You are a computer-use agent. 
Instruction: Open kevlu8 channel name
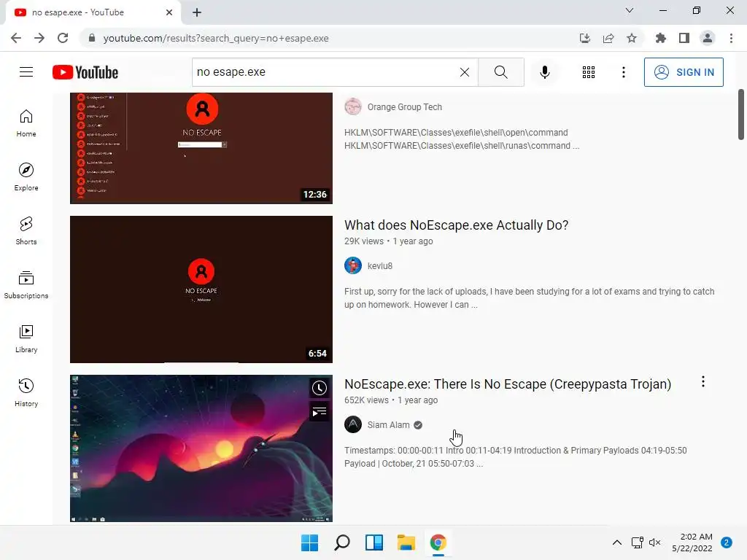379,265
